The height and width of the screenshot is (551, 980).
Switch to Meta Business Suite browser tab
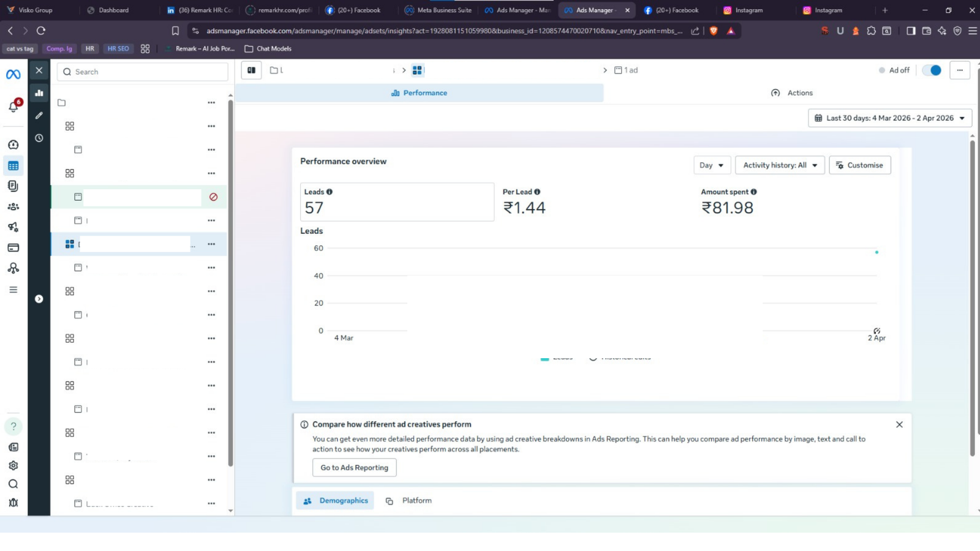pos(439,10)
